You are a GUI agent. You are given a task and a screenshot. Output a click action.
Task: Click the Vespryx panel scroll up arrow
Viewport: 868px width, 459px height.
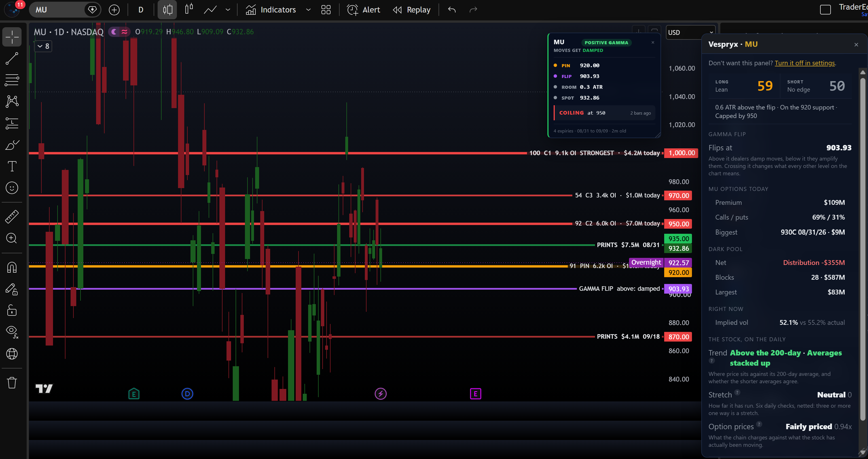(863, 72)
